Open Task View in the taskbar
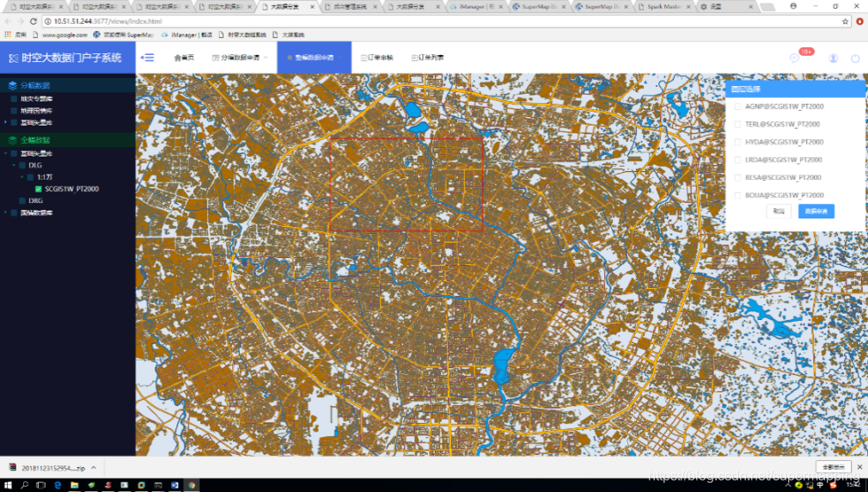This screenshot has width=868, height=492. (x=41, y=485)
